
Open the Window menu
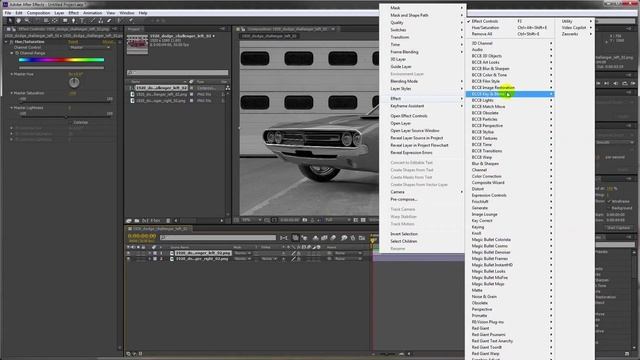127,13
